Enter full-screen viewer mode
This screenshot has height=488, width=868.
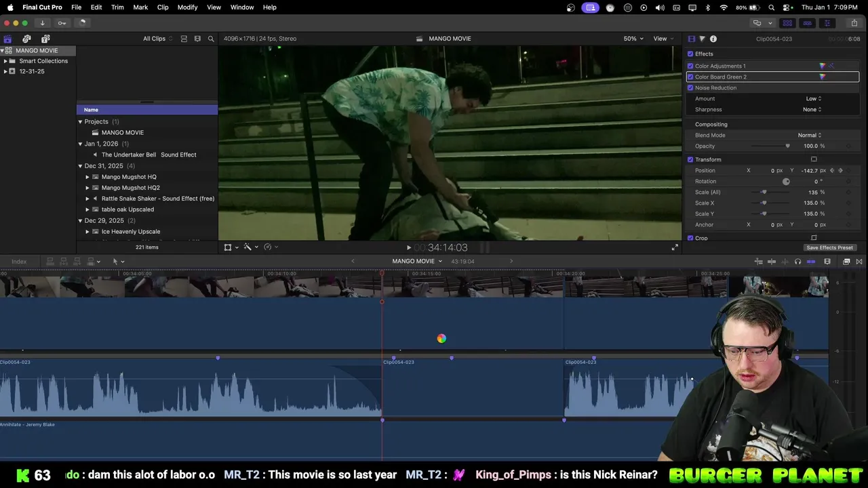(675, 247)
